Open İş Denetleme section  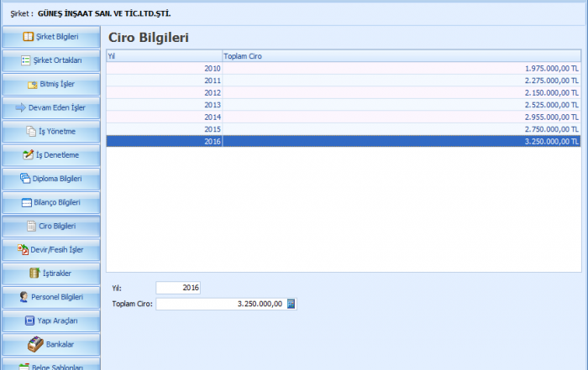[51, 155]
